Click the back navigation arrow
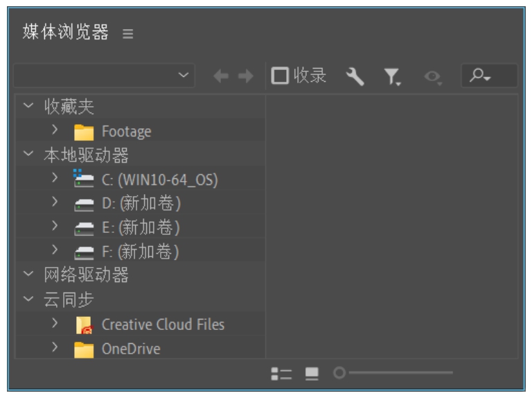Viewport: 532px width, 400px height. pos(221,76)
